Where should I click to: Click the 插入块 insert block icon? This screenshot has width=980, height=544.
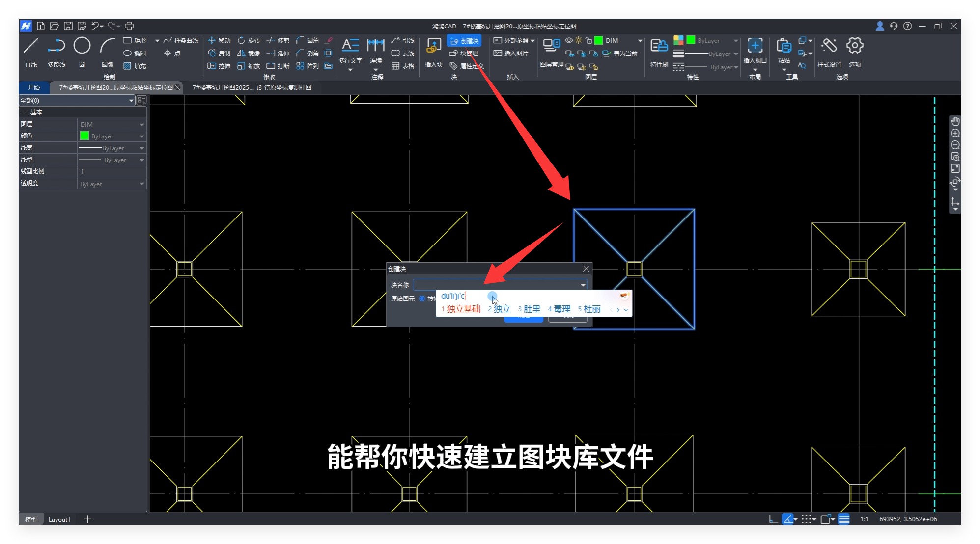point(433,46)
